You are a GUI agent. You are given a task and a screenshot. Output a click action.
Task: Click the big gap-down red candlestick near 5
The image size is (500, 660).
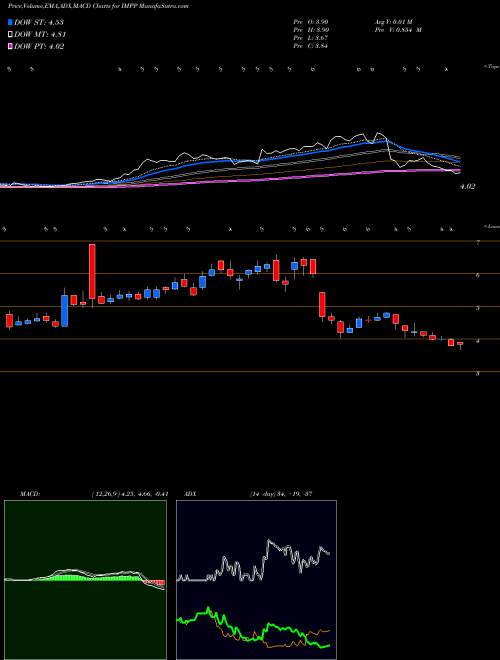coord(322,304)
